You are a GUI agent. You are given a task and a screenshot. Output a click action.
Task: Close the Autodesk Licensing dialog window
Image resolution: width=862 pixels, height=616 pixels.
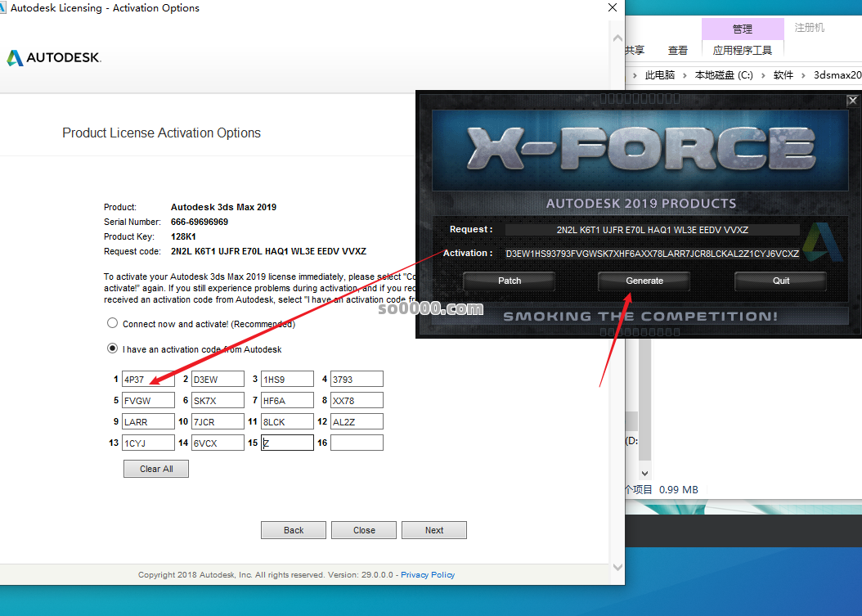[x=612, y=8]
